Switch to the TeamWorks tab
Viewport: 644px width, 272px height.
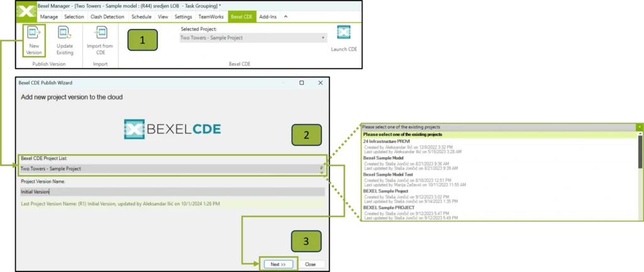(211, 17)
